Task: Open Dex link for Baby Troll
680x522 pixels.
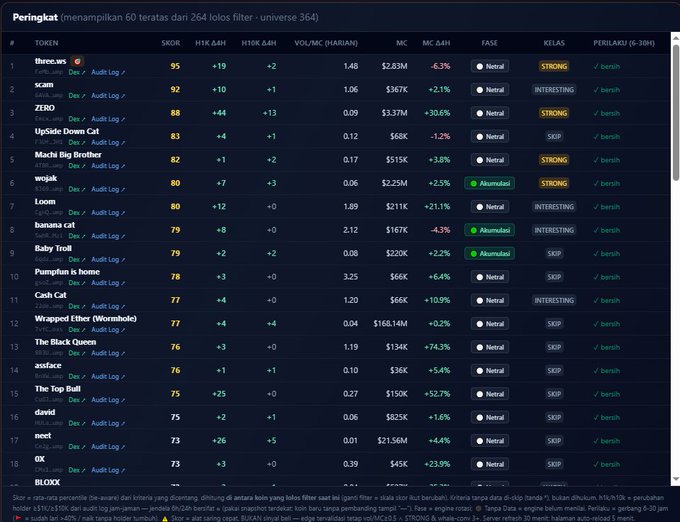Action: 77,260
